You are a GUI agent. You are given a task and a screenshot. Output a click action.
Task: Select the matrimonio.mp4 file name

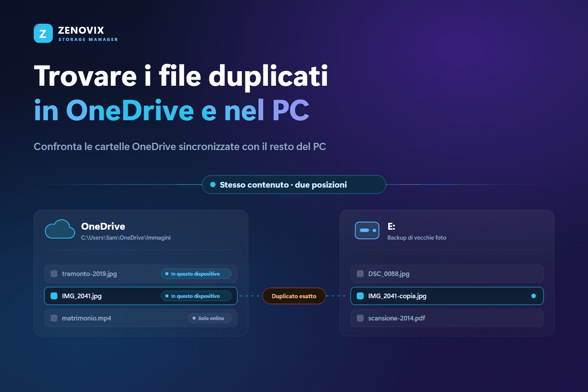coord(87,318)
